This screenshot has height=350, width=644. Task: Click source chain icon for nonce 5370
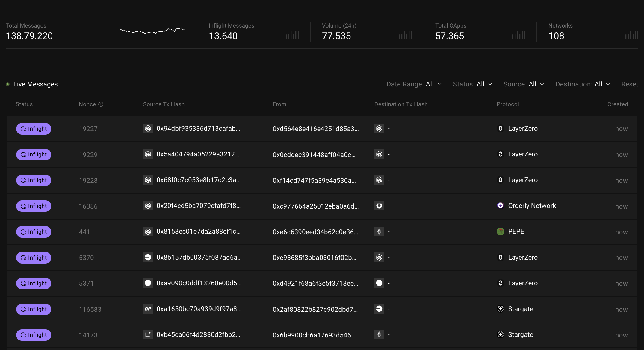coord(148,258)
